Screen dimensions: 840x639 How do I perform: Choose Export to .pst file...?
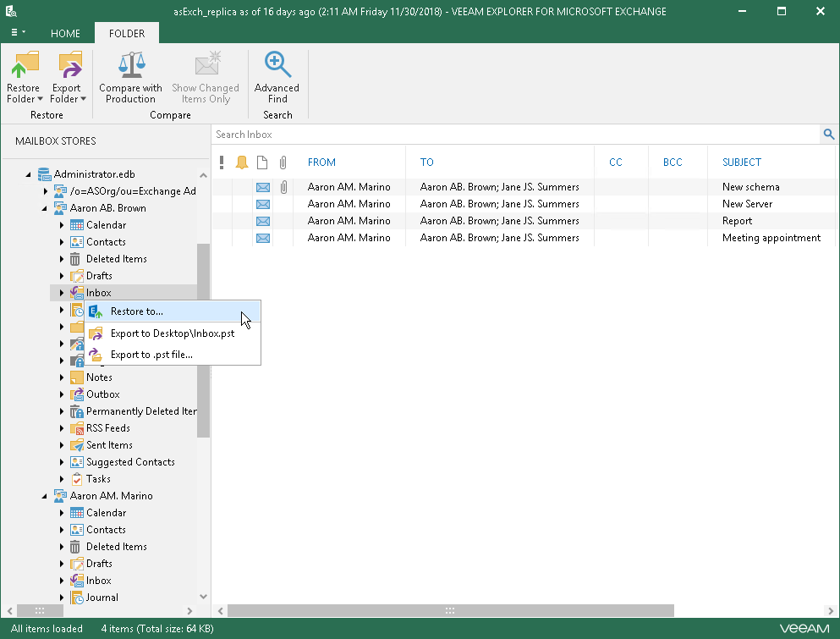[173, 355]
